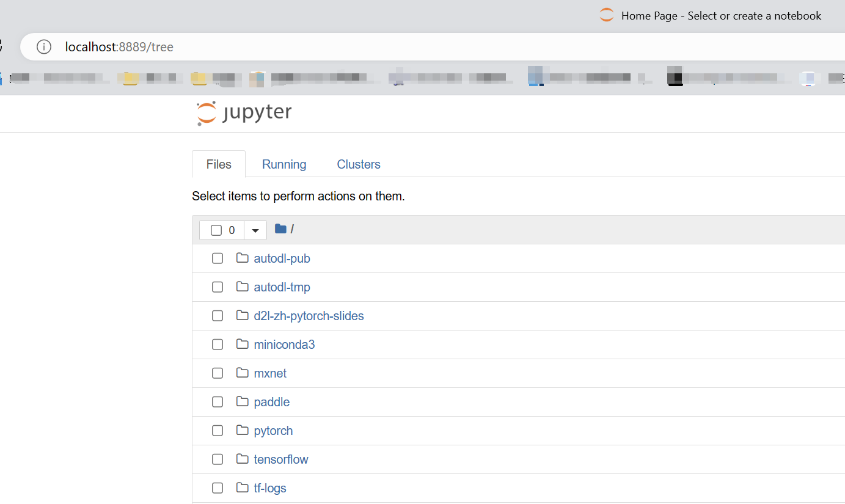This screenshot has width=845, height=504.
Task: Click the folder icon beside d2l-zh-pytorch-slides
Action: tap(243, 315)
